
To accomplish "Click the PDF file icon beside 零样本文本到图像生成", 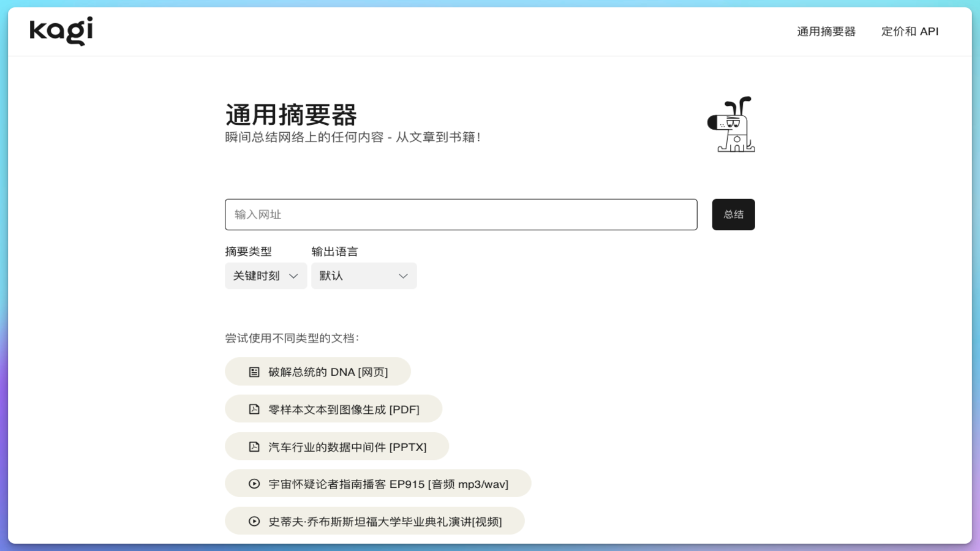I will 254,410.
